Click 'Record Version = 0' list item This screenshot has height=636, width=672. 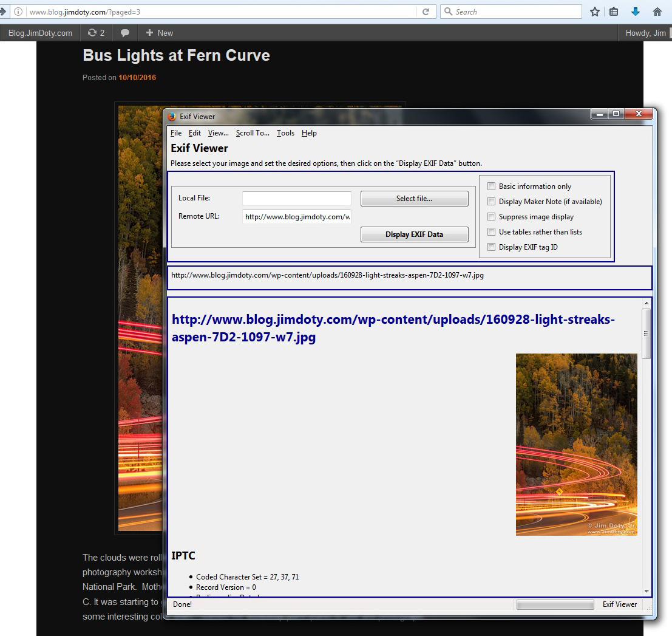point(226,587)
